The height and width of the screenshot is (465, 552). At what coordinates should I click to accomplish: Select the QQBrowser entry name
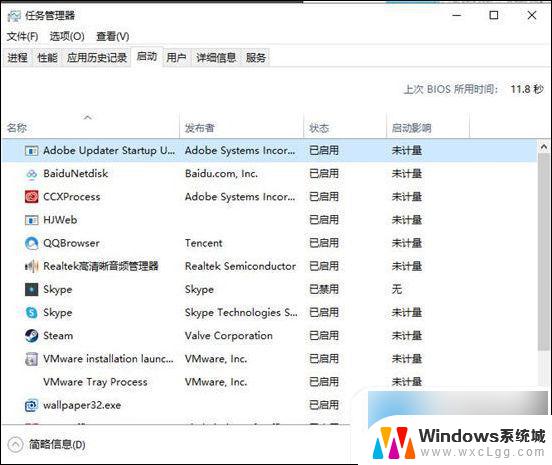click(x=71, y=243)
